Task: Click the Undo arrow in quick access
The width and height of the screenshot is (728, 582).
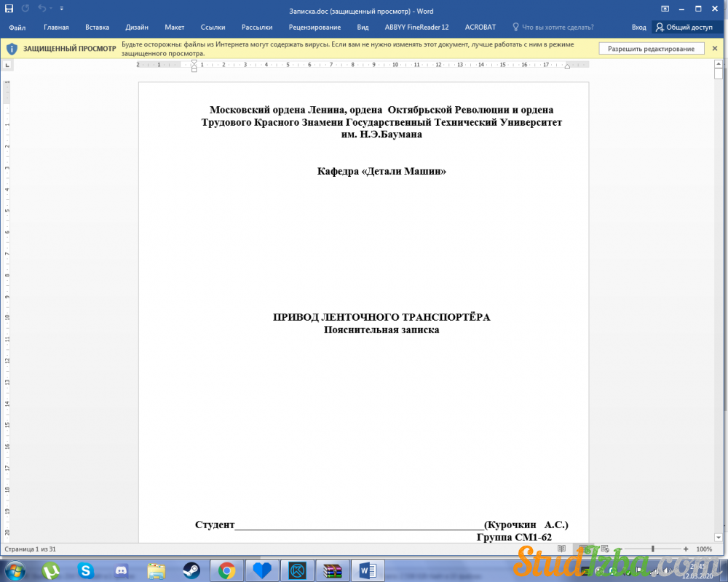Action: point(41,8)
